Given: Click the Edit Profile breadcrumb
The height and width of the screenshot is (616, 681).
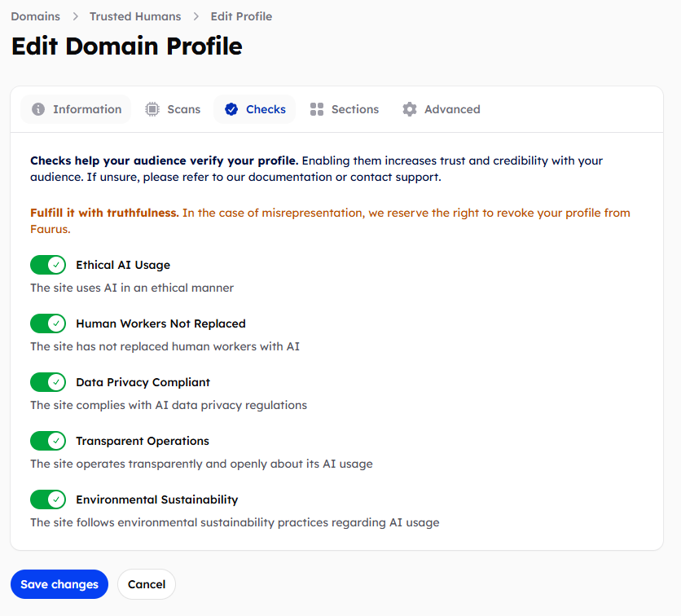Looking at the screenshot, I should pos(241,16).
